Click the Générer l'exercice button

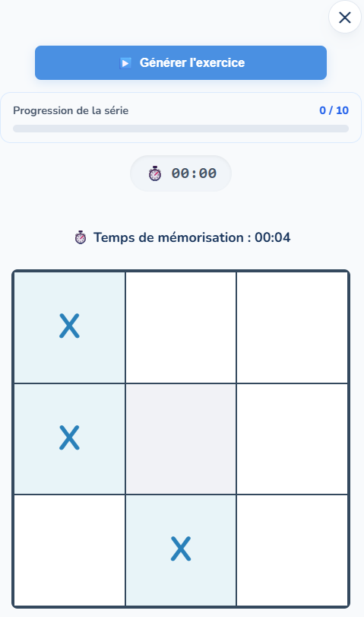tap(181, 62)
